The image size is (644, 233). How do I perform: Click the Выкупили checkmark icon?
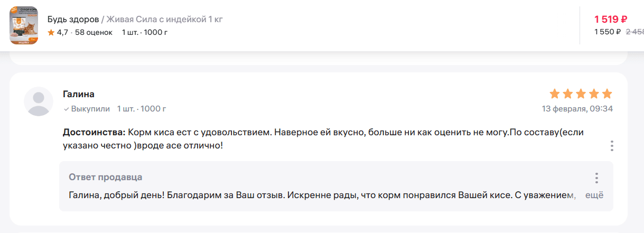point(66,109)
